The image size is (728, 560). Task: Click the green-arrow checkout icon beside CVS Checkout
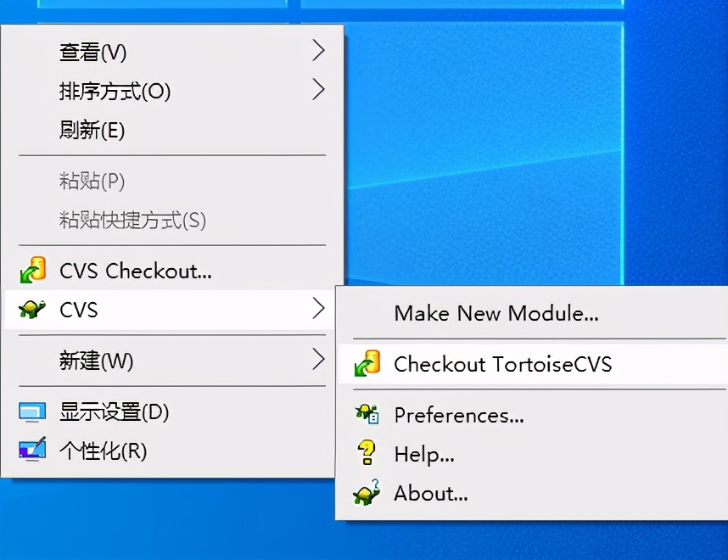tap(34, 271)
